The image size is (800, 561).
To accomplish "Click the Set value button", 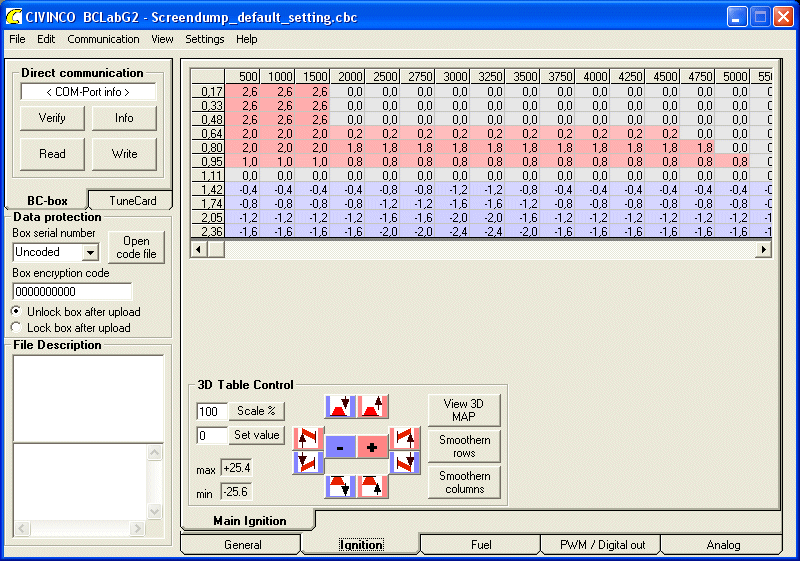I will 256,435.
